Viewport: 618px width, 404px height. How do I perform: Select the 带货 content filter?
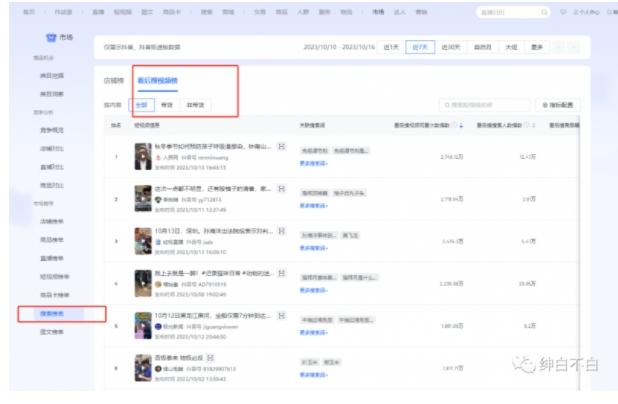tap(165, 103)
